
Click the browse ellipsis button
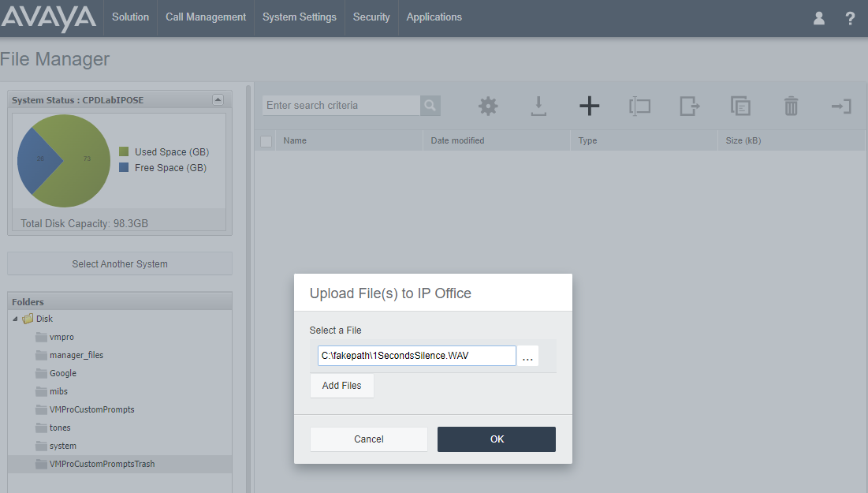527,357
